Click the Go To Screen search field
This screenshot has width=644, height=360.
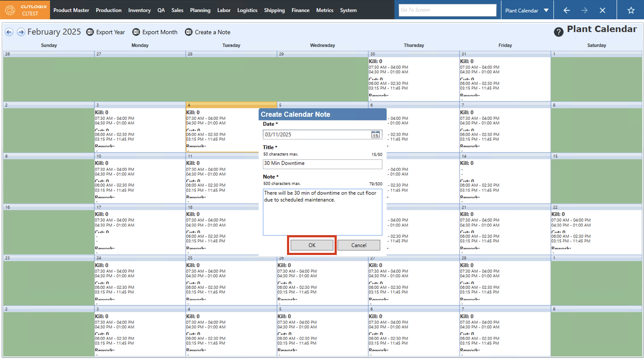pyautogui.click(x=447, y=10)
